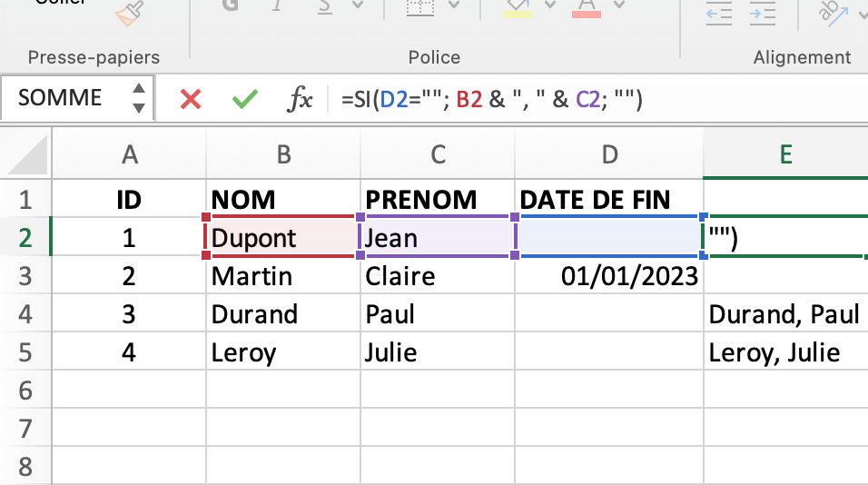Viewport: 868px width, 485px height.
Task: Cancel the formula entry with red X
Action: 191,99
